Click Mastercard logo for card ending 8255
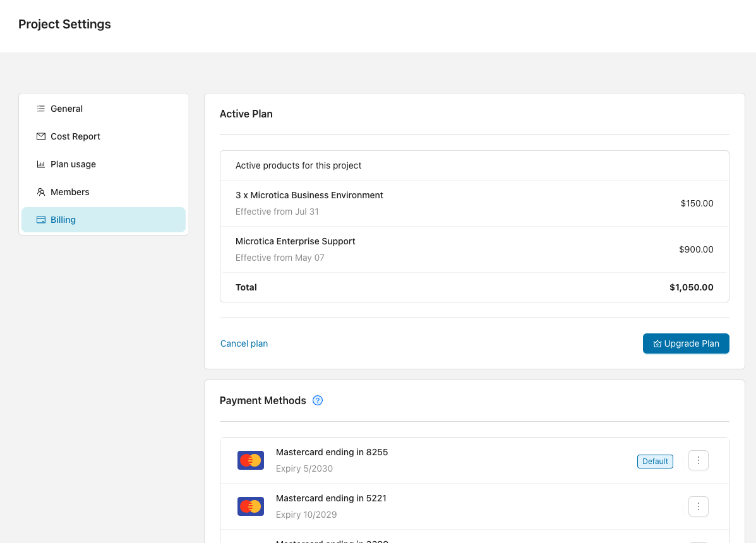The height and width of the screenshot is (543, 756). (x=251, y=461)
